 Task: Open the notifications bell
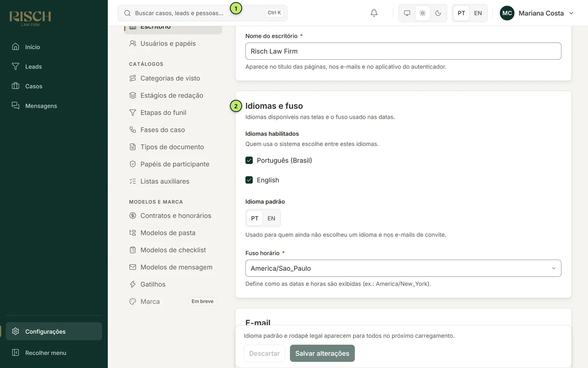point(374,13)
